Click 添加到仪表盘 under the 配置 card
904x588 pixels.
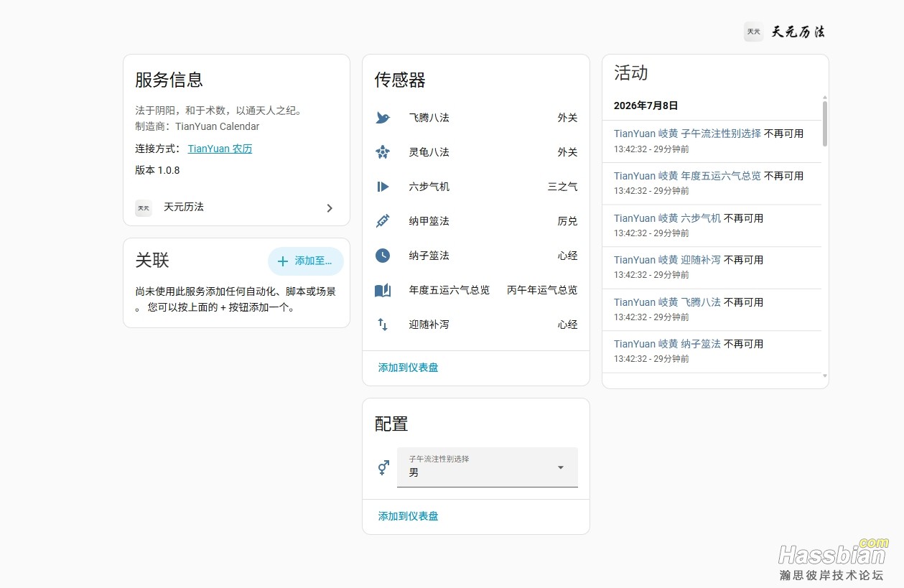click(408, 516)
